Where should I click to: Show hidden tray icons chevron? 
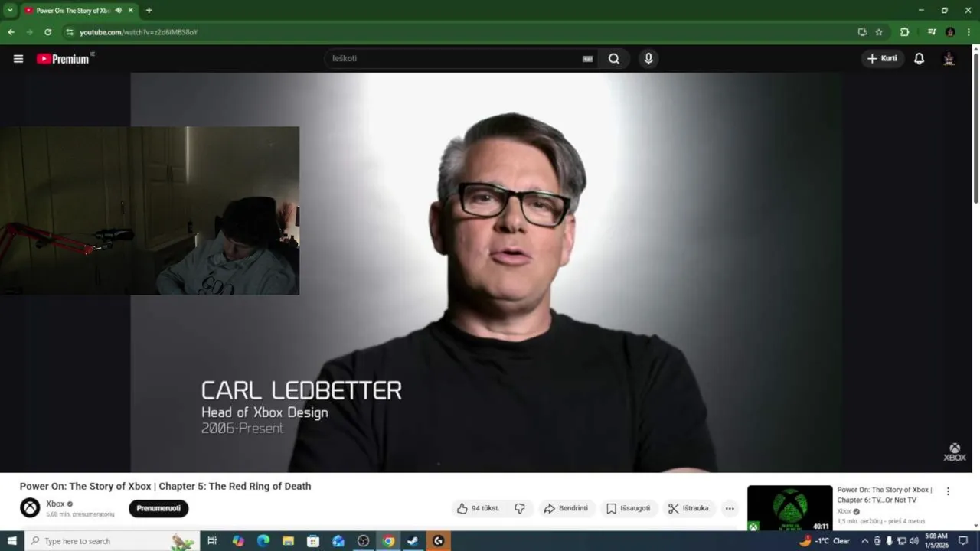[x=865, y=541]
